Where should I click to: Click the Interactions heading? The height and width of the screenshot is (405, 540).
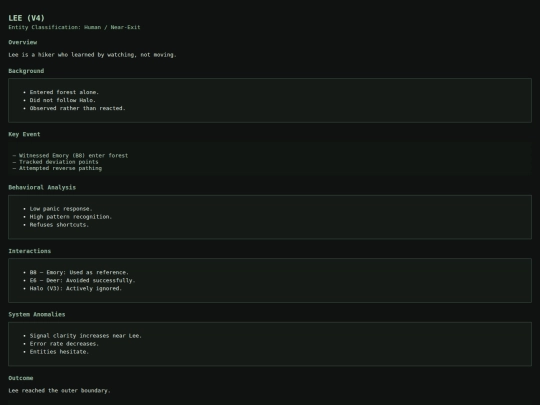click(30, 251)
